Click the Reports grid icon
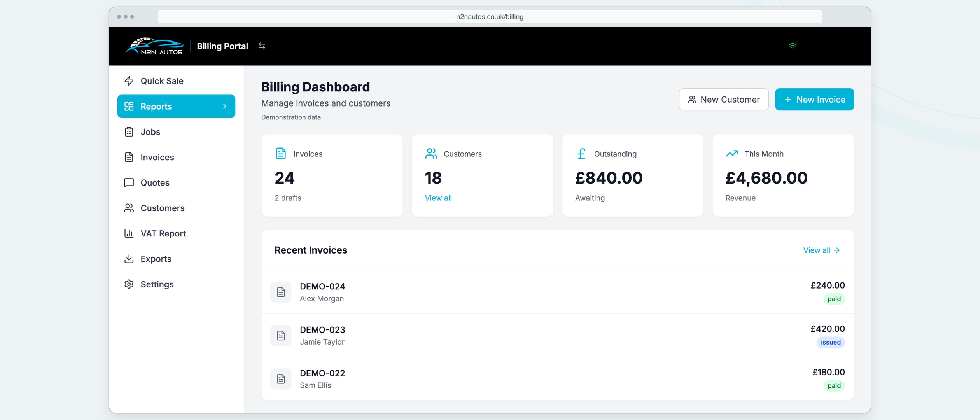 pyautogui.click(x=129, y=106)
